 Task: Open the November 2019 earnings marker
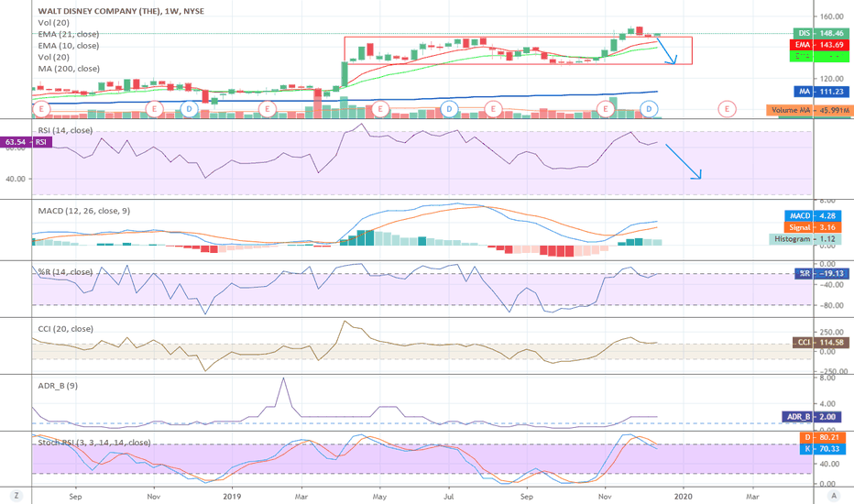(605, 109)
